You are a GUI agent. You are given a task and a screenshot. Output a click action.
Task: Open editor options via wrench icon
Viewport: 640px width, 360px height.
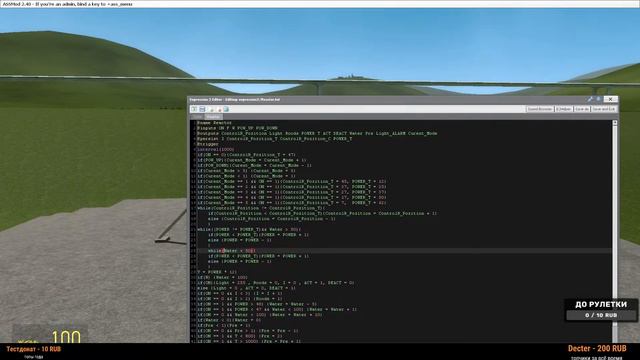(590, 99)
